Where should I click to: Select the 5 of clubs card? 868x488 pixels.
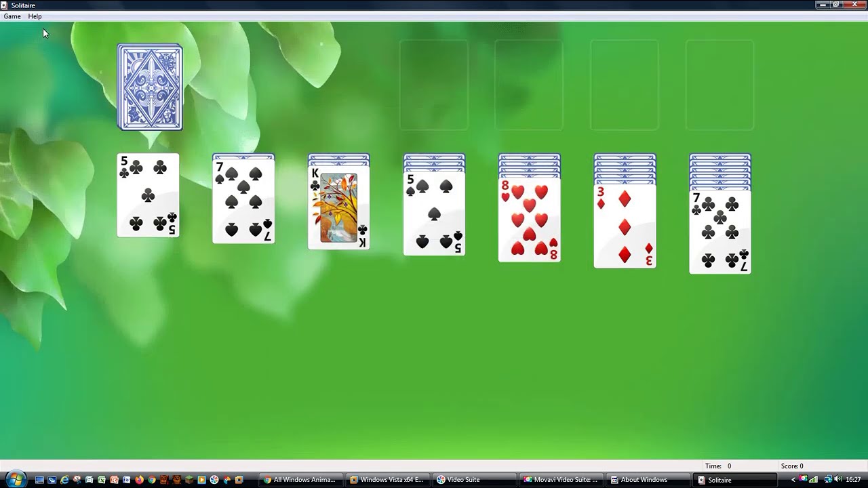pyautogui.click(x=148, y=196)
